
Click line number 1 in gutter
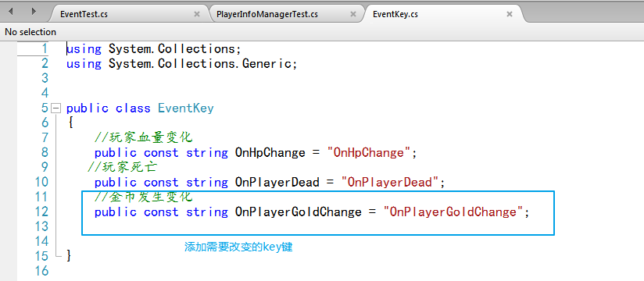click(44, 49)
